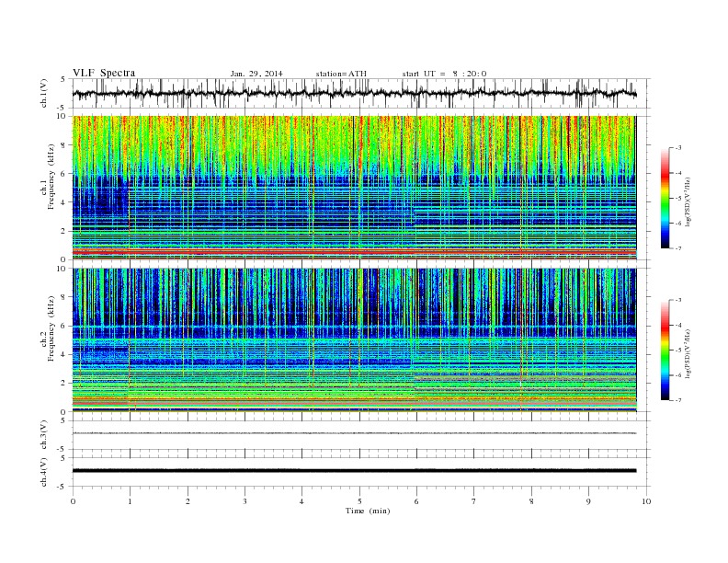
Task: Click the ch.1 spectrogram color scale bar
Action: [x=665, y=198]
